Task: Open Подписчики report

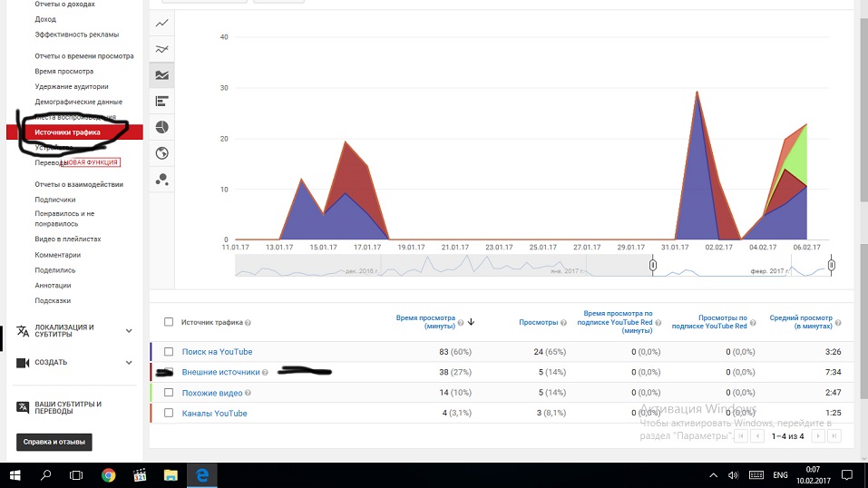Action: pyautogui.click(x=54, y=200)
